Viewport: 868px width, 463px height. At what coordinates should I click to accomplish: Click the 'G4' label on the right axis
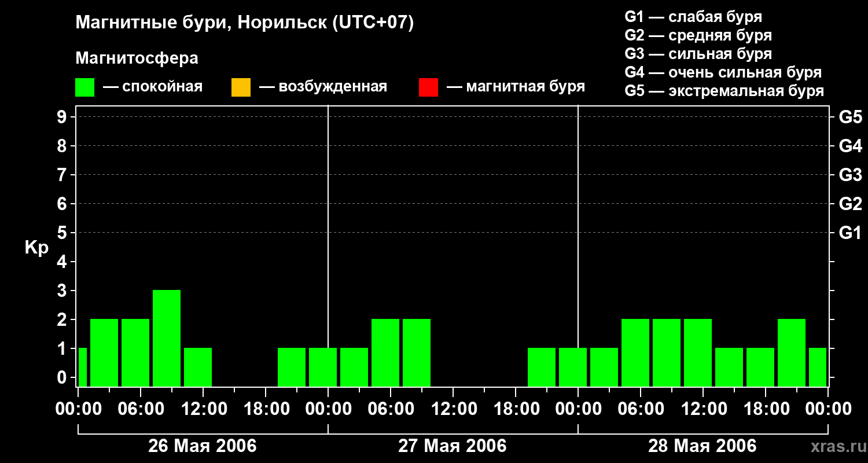click(850, 146)
